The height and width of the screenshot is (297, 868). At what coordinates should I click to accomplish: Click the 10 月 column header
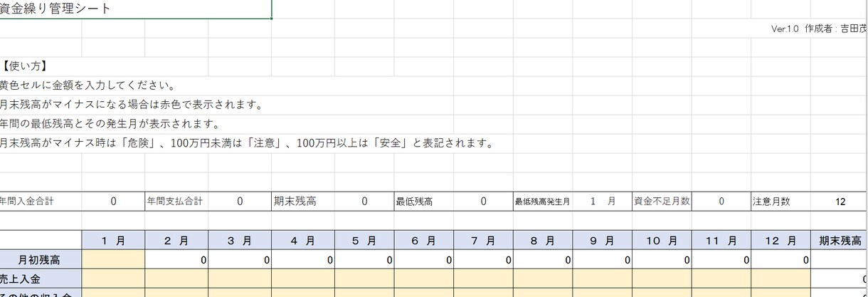(x=662, y=240)
